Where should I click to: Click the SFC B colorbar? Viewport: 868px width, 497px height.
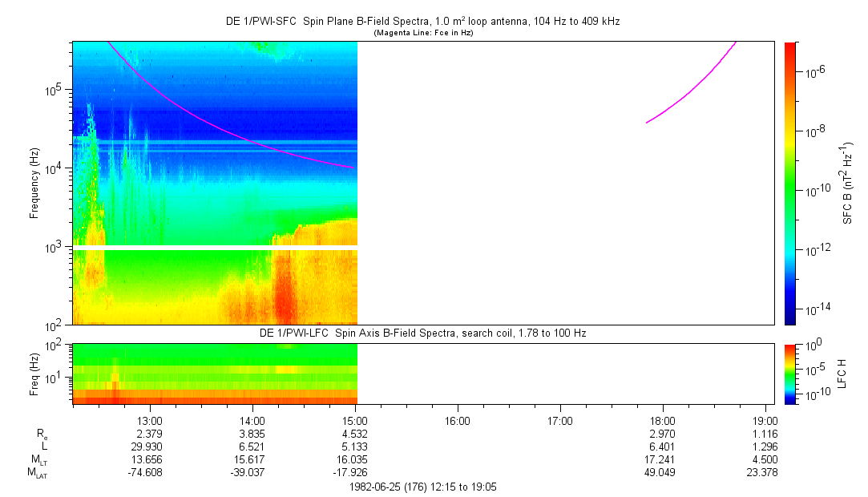790,184
